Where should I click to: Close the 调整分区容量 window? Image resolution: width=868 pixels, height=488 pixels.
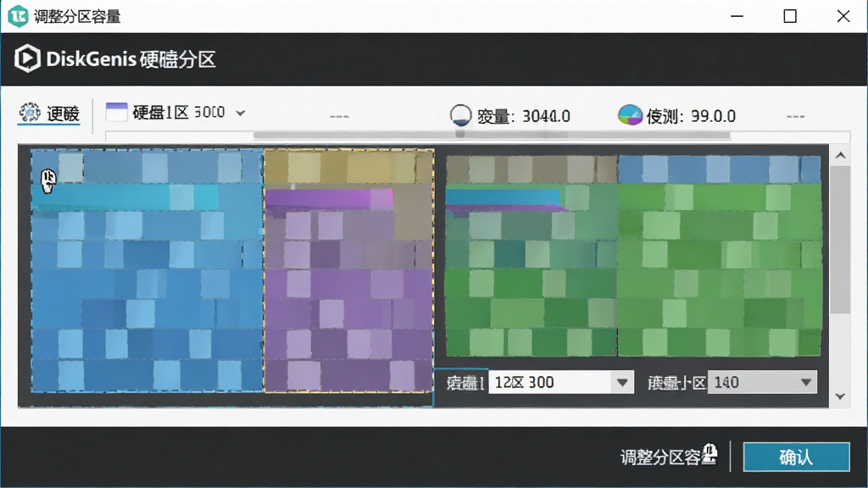click(x=843, y=16)
